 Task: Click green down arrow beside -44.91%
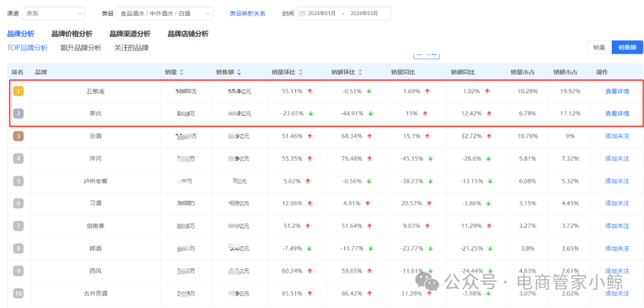pyautogui.click(x=370, y=114)
